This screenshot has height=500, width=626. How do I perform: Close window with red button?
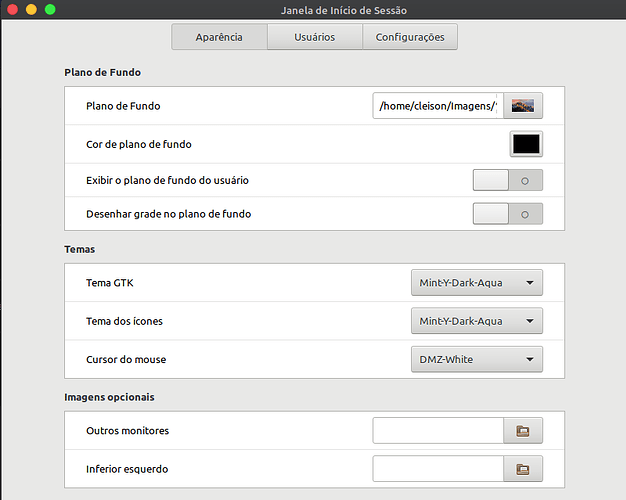(x=12, y=9)
